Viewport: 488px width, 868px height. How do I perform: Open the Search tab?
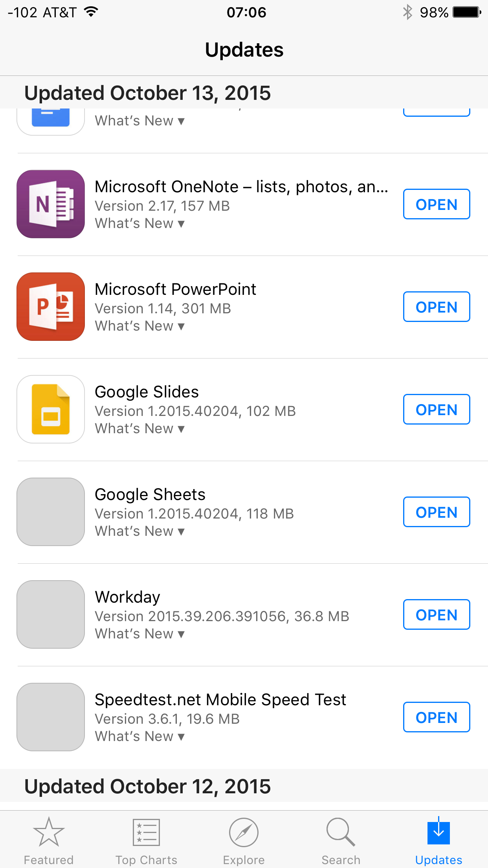click(341, 840)
